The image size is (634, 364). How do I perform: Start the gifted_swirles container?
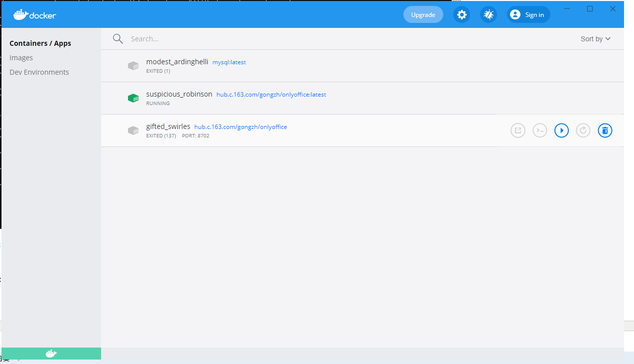pyautogui.click(x=562, y=130)
